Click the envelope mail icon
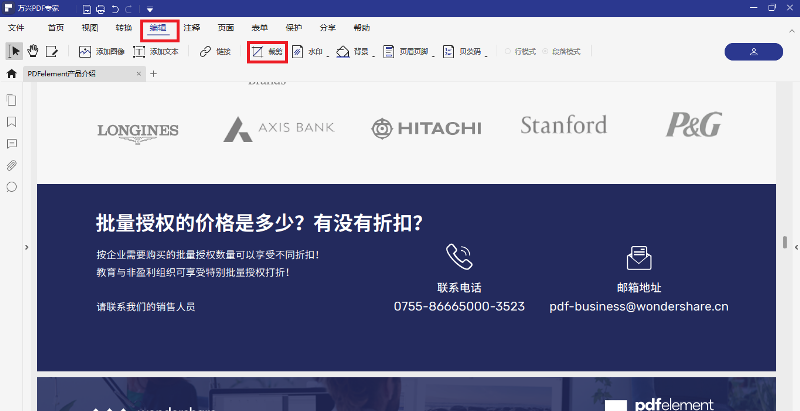 point(639,258)
